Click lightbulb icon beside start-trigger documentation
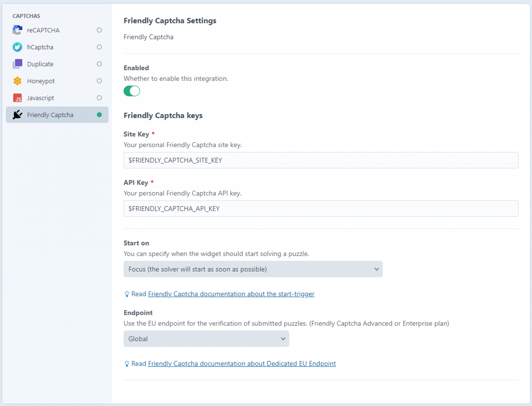This screenshot has width=532, height=406. [127, 294]
